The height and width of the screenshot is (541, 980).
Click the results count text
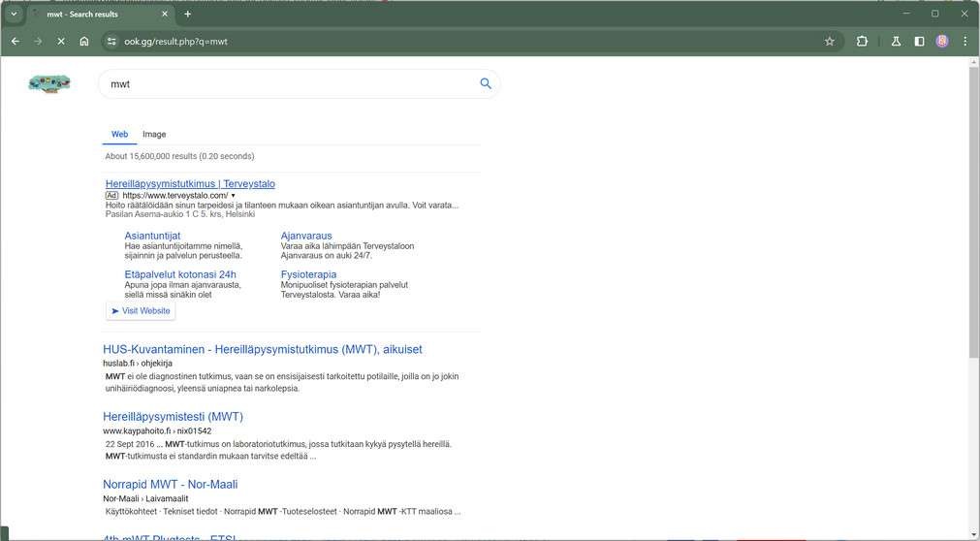point(179,156)
